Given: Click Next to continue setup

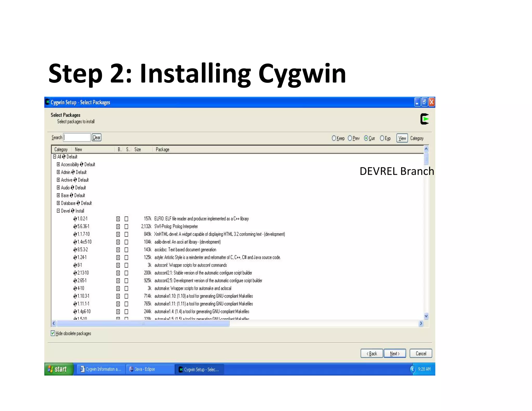Looking at the screenshot, I should [x=395, y=354].
